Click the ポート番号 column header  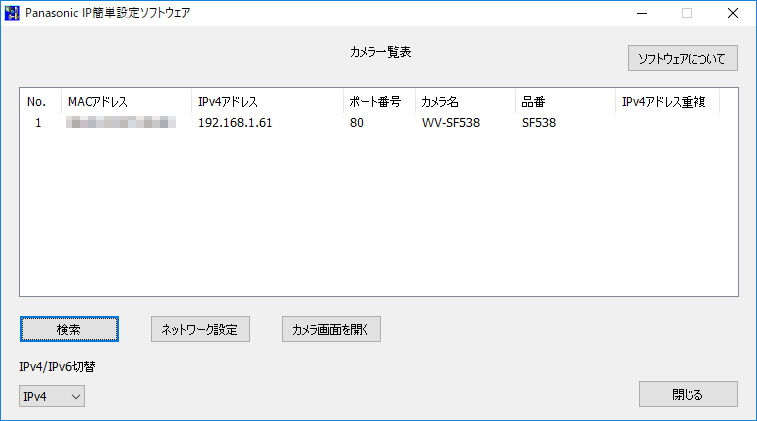(x=379, y=102)
